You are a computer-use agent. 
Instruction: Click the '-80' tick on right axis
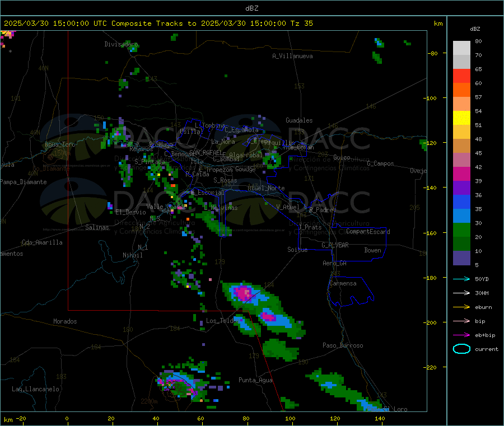pyautogui.click(x=433, y=53)
